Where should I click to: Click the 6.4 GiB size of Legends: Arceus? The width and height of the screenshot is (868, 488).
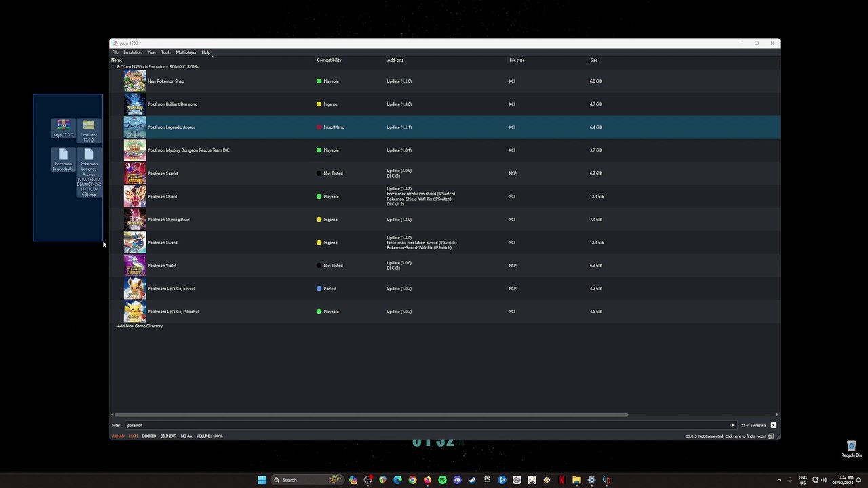tap(596, 127)
